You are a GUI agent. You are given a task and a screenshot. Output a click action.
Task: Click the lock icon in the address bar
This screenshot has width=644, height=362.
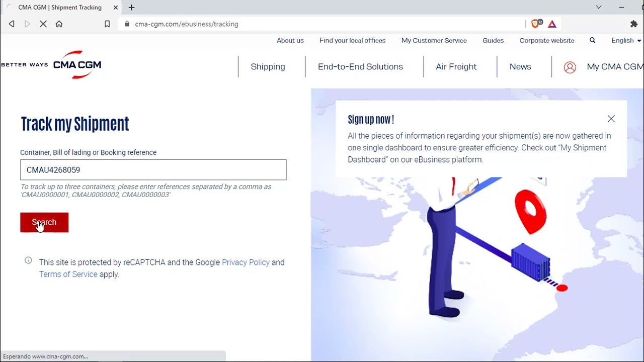(127, 24)
